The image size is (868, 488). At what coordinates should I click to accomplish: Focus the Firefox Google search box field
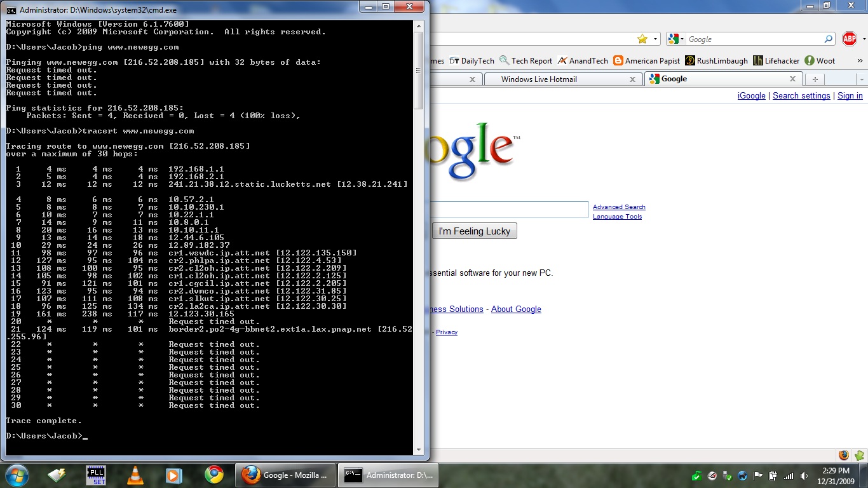[754, 39]
